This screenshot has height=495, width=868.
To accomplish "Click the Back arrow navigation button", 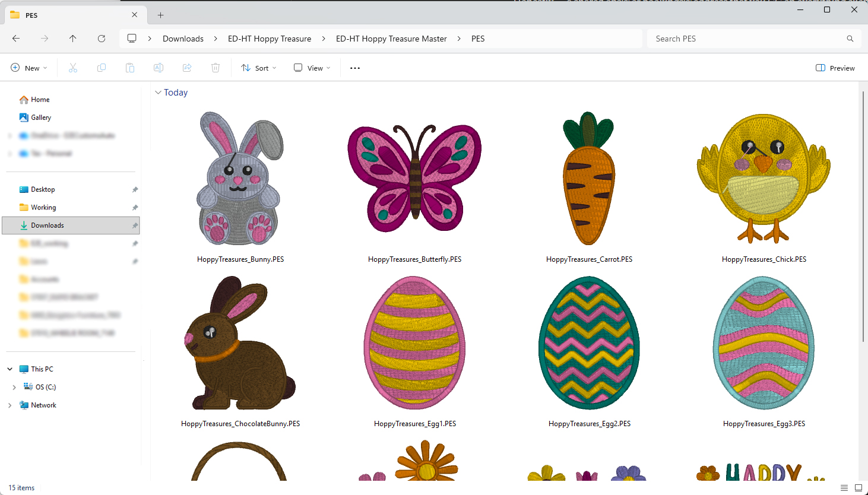I will (16, 39).
